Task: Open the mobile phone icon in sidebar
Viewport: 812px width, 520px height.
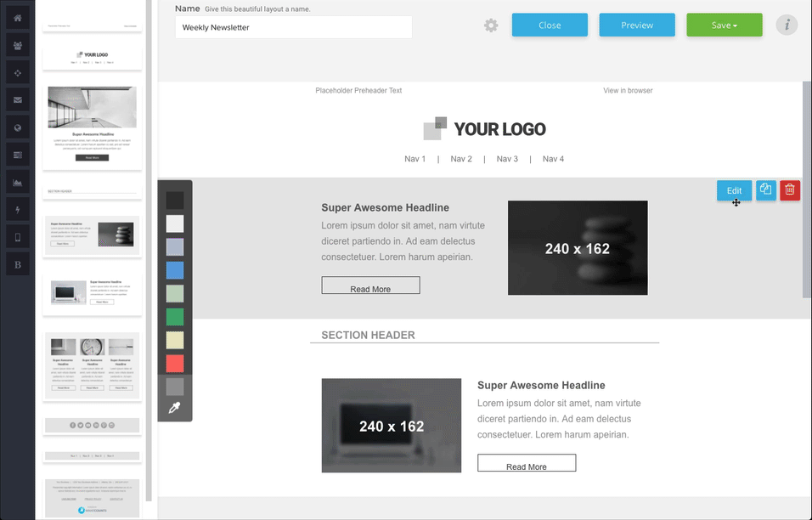Action: 17,238
